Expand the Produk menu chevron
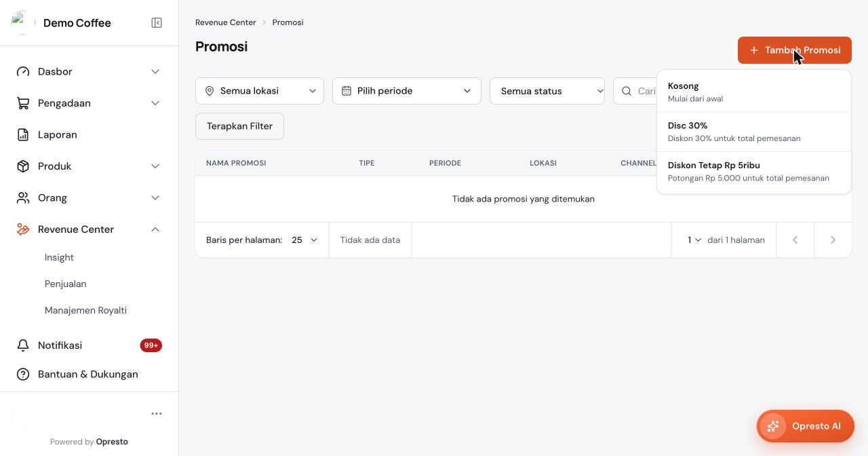Viewport: 868px width, 456px height. pyautogui.click(x=155, y=166)
